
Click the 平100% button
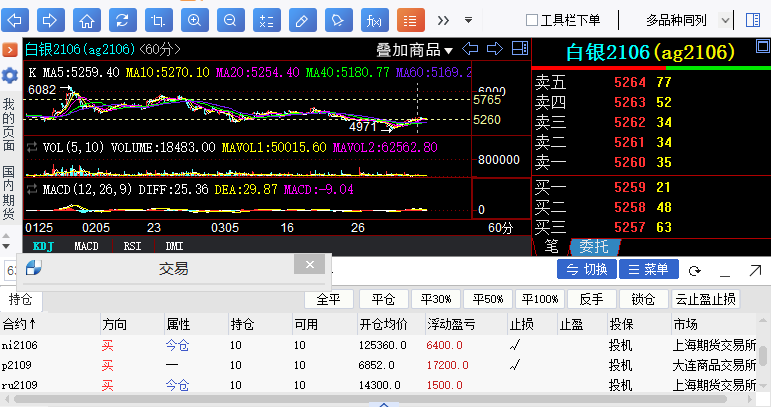pos(540,299)
